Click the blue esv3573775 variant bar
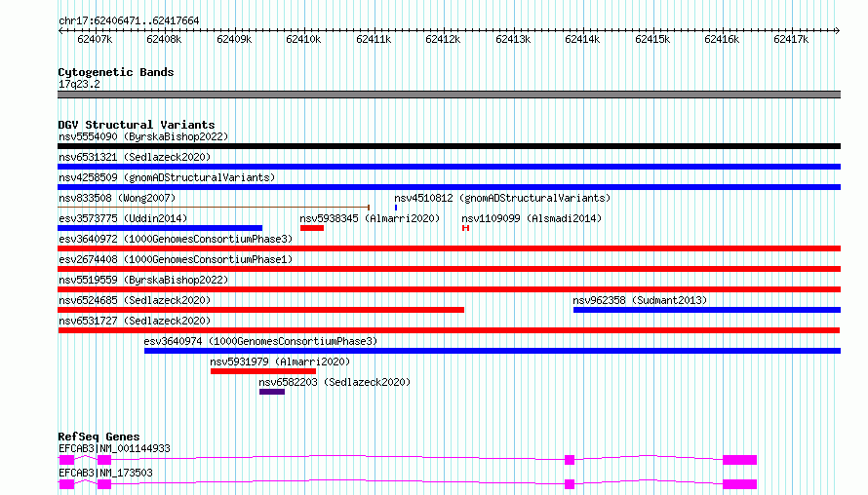 pyautogui.click(x=160, y=228)
